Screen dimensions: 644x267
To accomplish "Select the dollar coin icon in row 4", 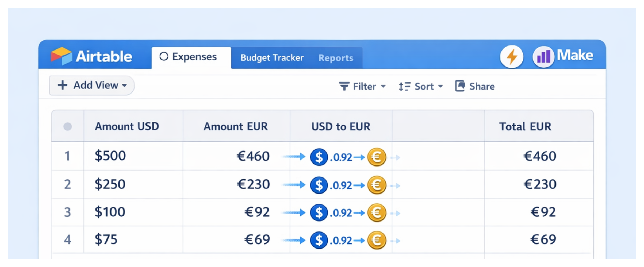I will click(x=319, y=240).
